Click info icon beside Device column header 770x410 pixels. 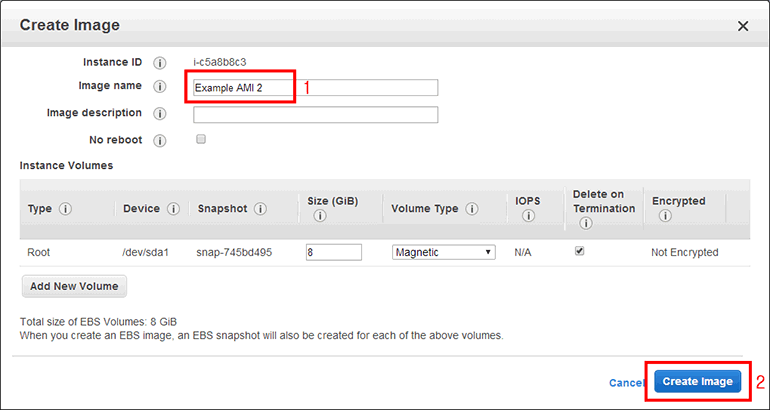click(173, 209)
